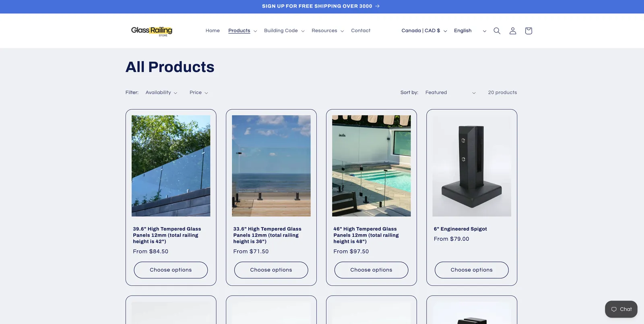Screen dimensions: 644x324
Task: Open the account login icon
Action: point(513,31)
